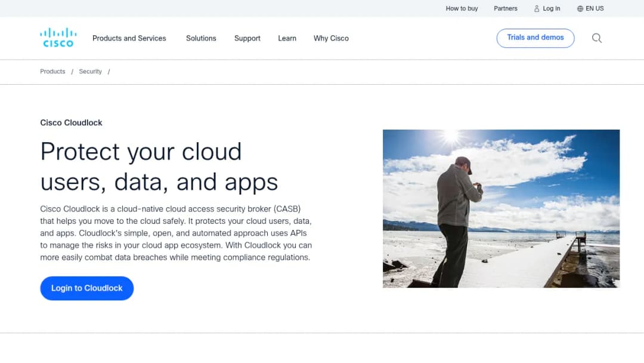Open the Partners link

click(505, 8)
